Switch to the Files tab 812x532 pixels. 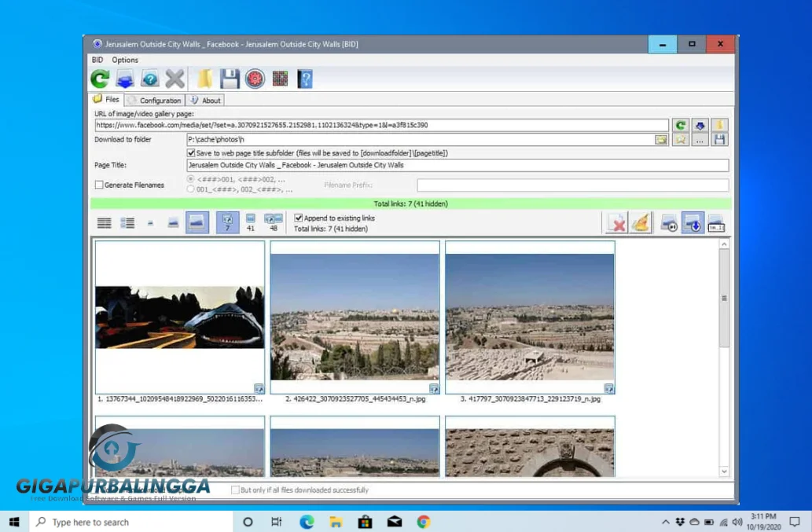pyautogui.click(x=107, y=99)
